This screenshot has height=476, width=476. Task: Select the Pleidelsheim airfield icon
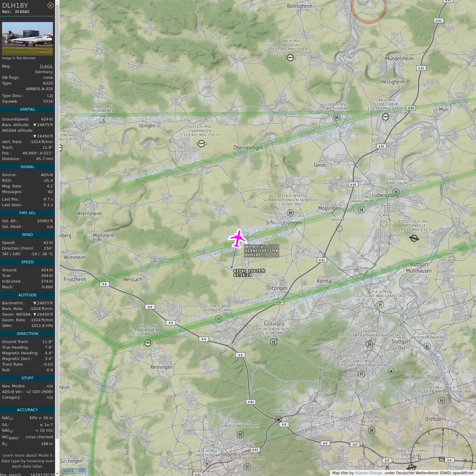385,117
